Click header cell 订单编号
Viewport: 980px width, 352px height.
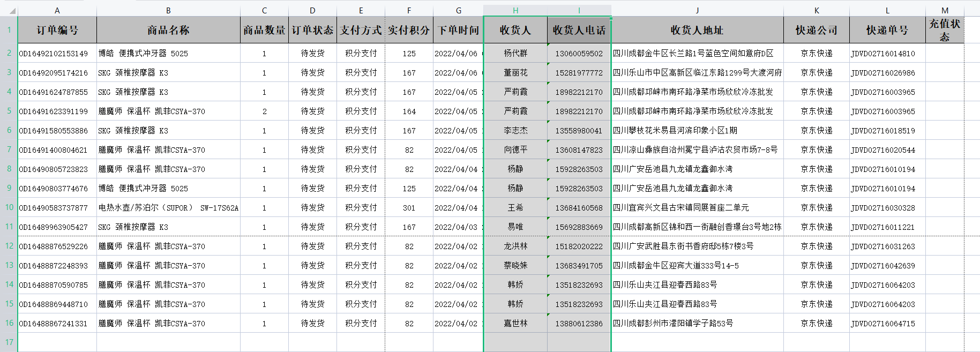57,30
